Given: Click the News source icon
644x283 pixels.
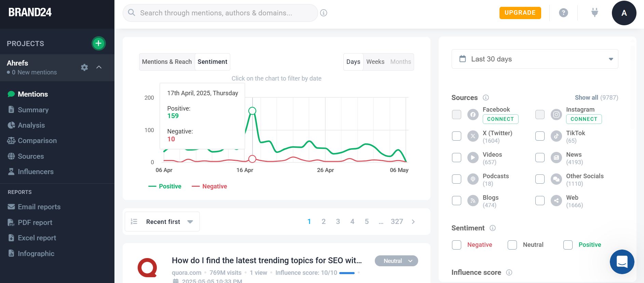Looking at the screenshot, I should pyautogui.click(x=556, y=158).
